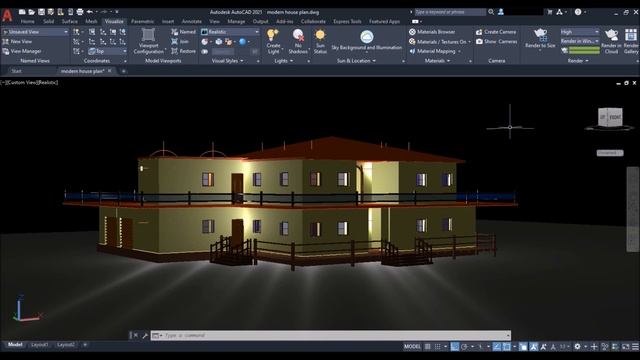Click the ViewCube in the viewport

click(x=610, y=118)
